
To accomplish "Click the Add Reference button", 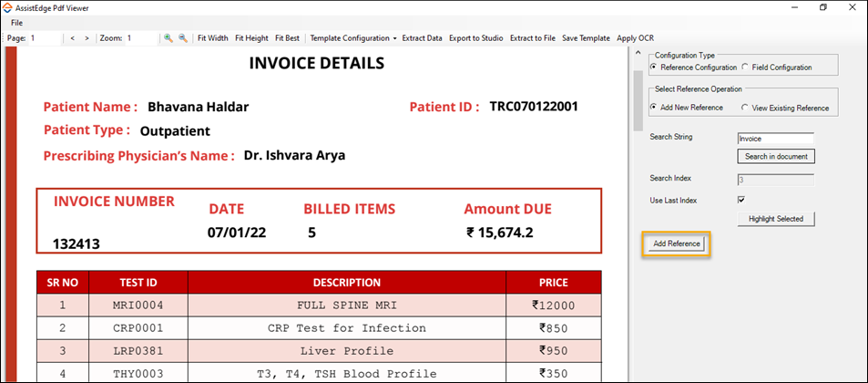I will (677, 243).
